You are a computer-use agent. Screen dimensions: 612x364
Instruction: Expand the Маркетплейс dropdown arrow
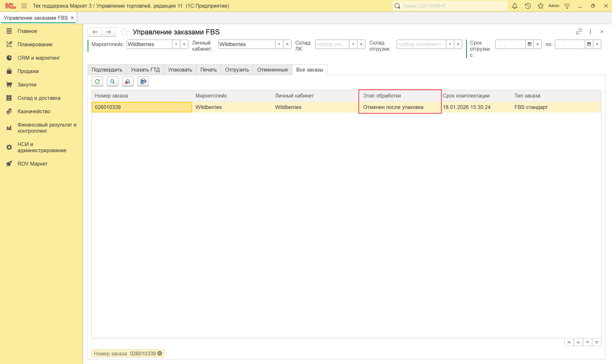(x=176, y=44)
